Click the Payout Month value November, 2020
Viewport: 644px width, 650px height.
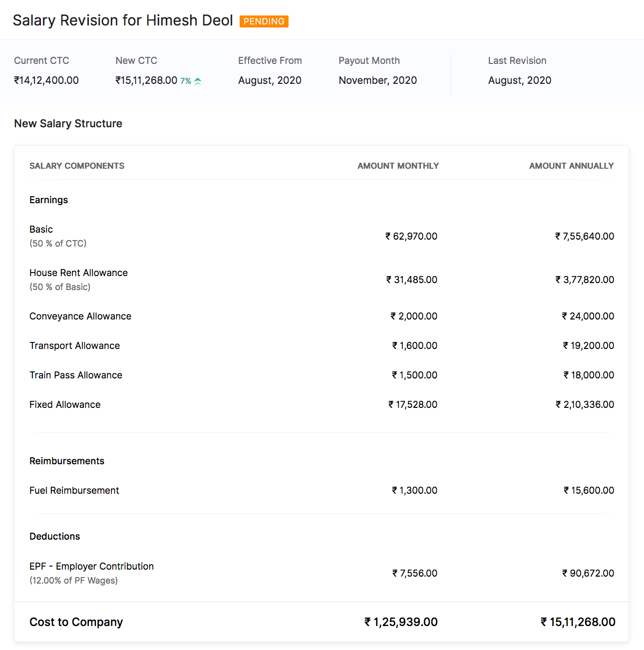[378, 80]
